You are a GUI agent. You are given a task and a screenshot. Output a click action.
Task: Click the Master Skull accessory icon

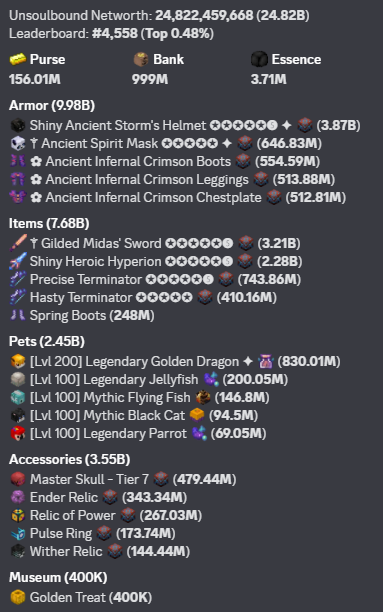pos(18,479)
